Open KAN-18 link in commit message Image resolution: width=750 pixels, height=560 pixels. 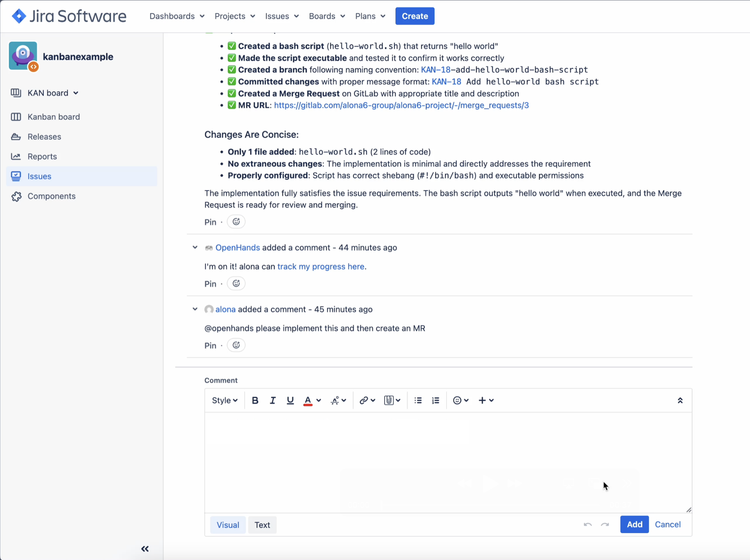coord(446,82)
